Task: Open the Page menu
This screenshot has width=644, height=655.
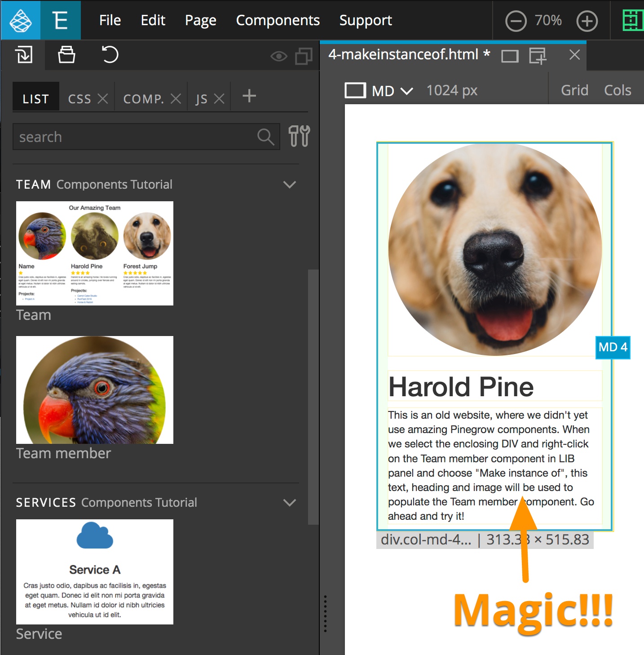Action: point(201,20)
